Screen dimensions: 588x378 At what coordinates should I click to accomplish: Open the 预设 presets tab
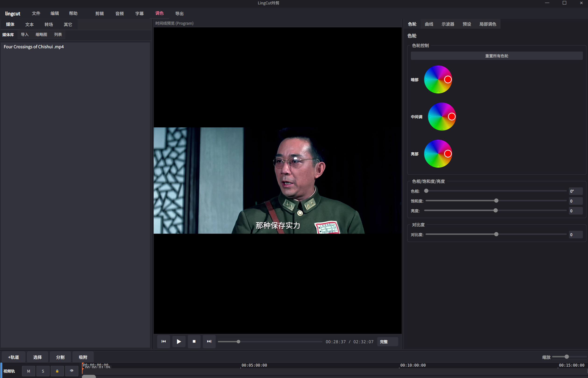(467, 24)
